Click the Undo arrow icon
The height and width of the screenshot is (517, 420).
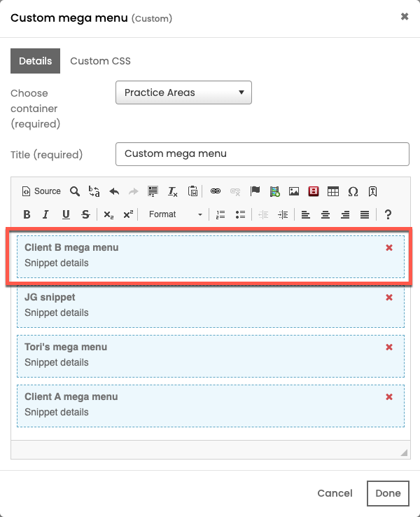(114, 191)
